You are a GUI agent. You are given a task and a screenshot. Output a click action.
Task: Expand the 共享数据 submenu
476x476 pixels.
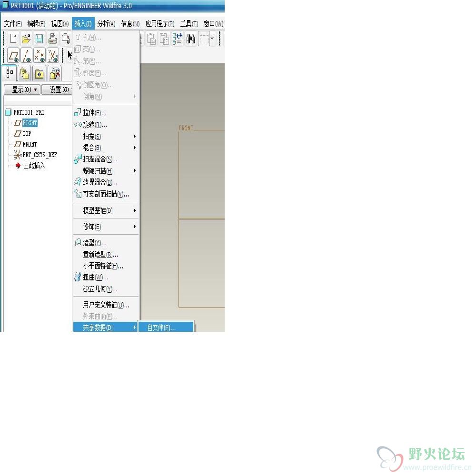point(105,327)
